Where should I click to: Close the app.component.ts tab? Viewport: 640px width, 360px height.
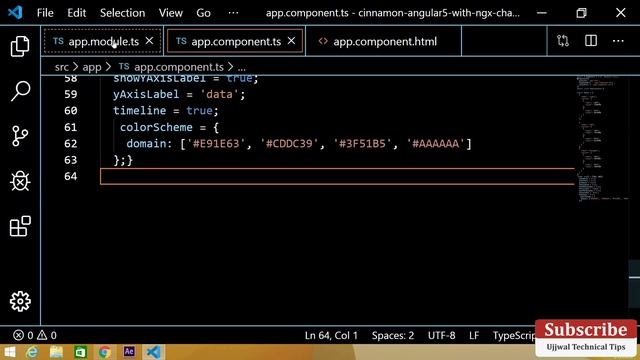coord(291,41)
